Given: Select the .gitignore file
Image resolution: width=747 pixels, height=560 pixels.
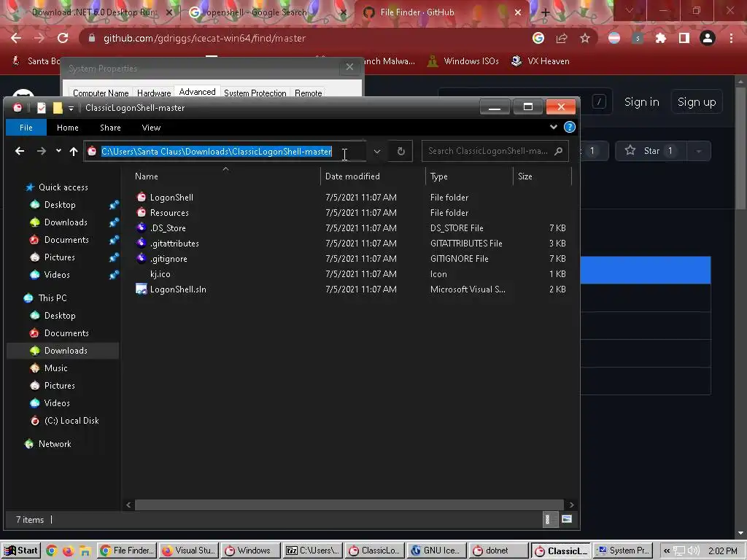Looking at the screenshot, I should click(x=169, y=259).
